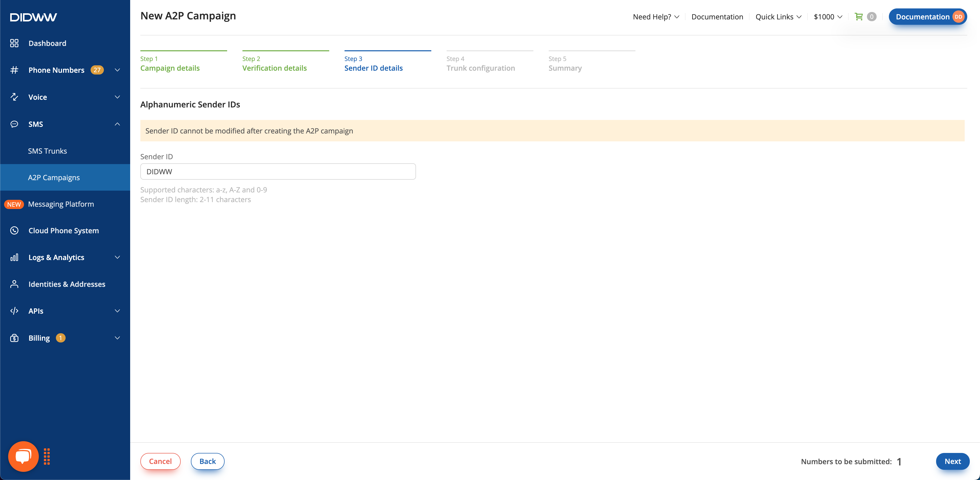Click the orange dotted grip beside chat
The height and width of the screenshot is (480, 980).
click(47, 457)
